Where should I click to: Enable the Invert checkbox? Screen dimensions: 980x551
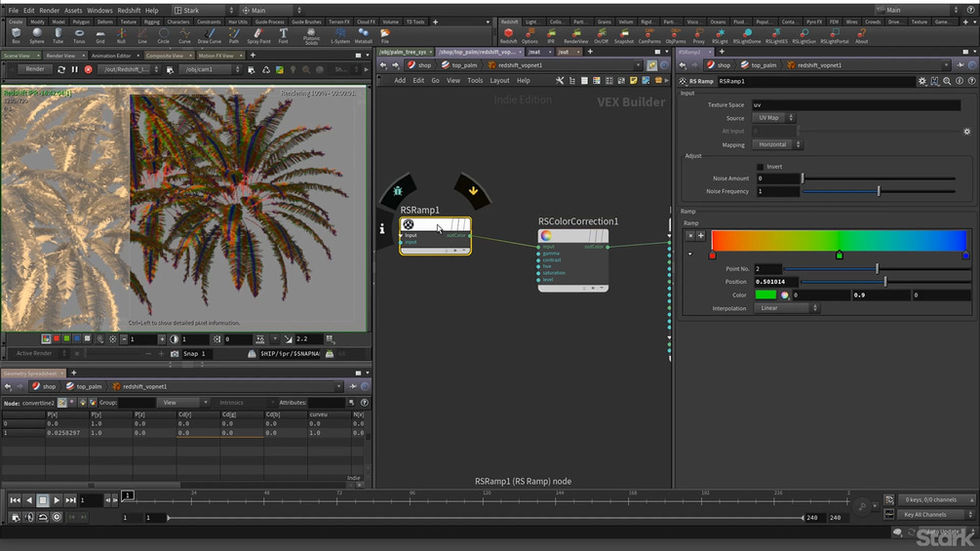pos(761,167)
